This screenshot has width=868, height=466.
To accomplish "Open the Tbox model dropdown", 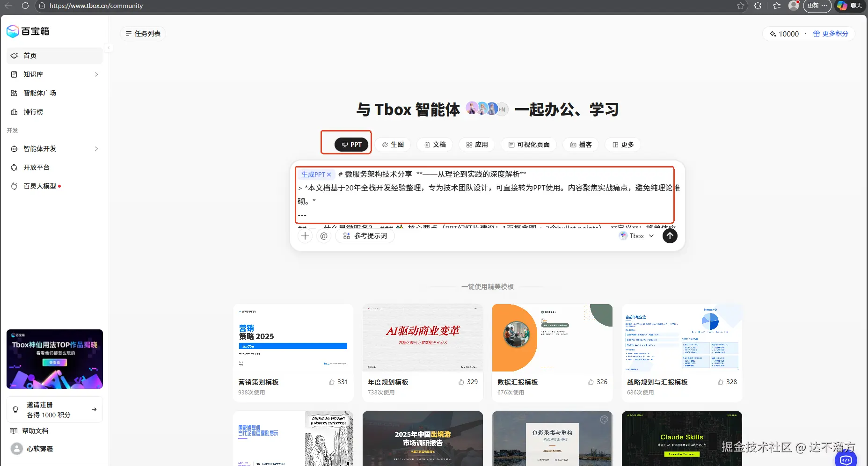I will click(x=636, y=236).
